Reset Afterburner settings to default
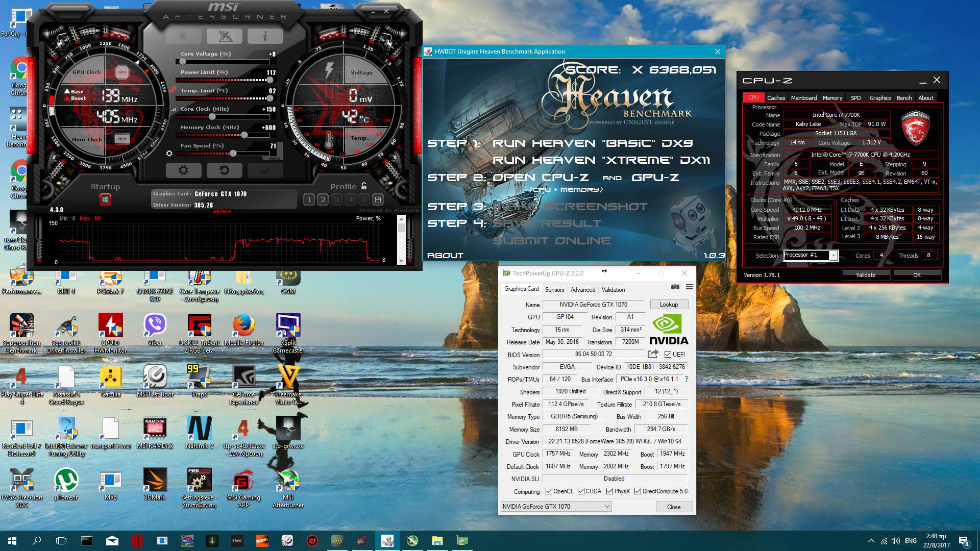The width and height of the screenshot is (980, 551). (x=224, y=170)
